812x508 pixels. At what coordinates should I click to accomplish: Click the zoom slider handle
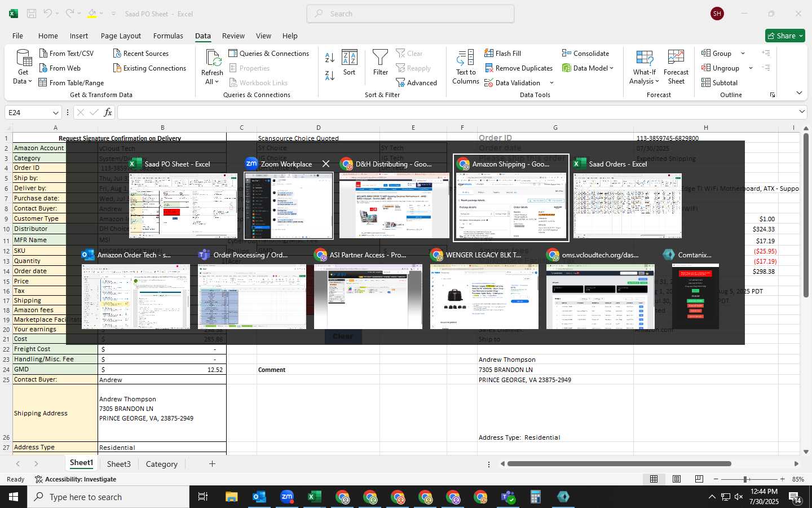[745, 479]
